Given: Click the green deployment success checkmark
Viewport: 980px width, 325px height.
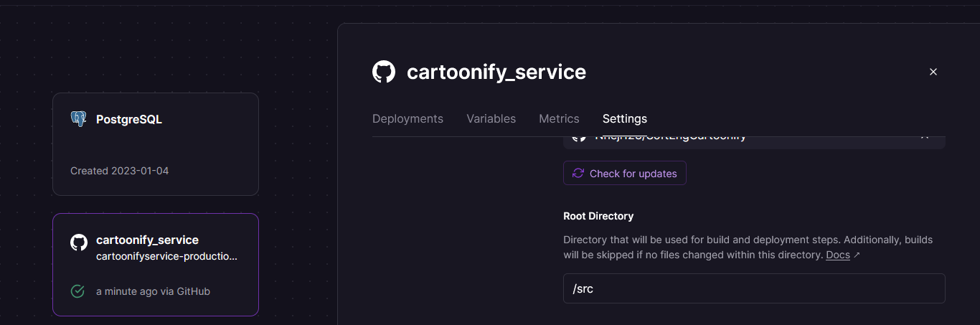Looking at the screenshot, I should coord(77,291).
